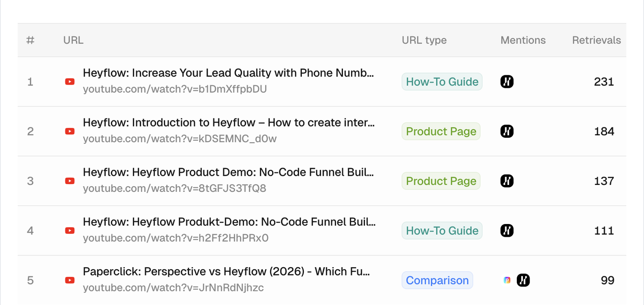Click the Comparison tag
This screenshot has height=305, width=644.
437,280
